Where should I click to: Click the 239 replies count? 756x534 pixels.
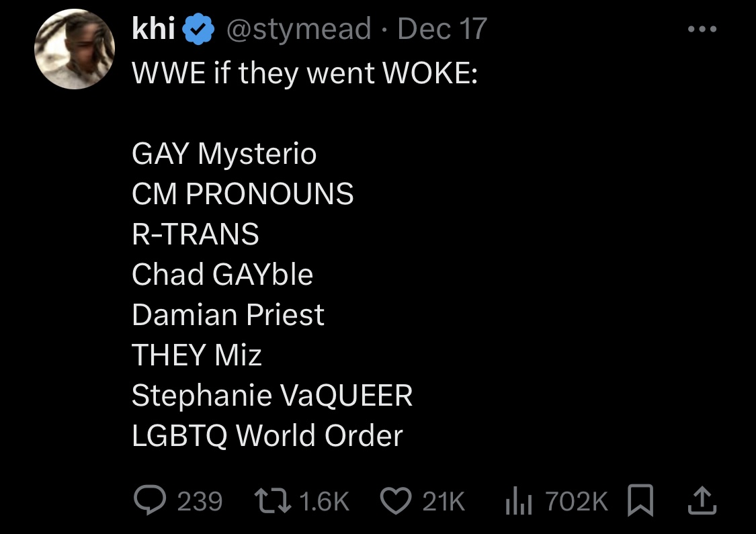pos(199,501)
